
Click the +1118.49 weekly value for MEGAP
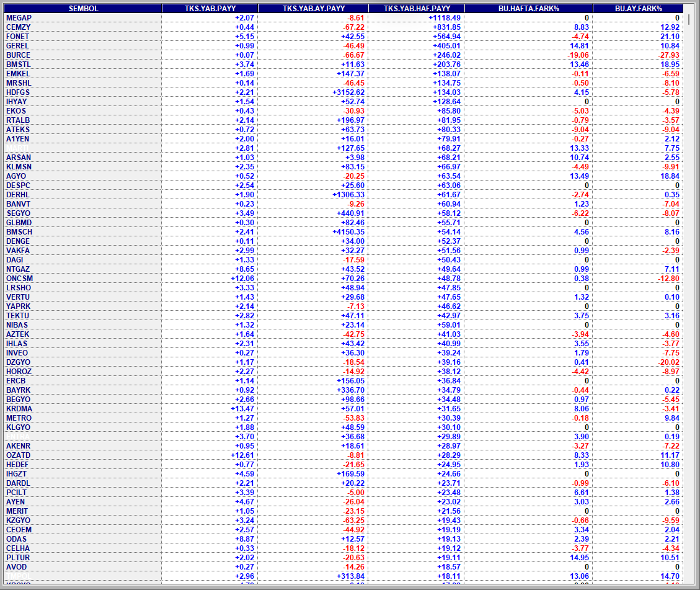(444, 18)
